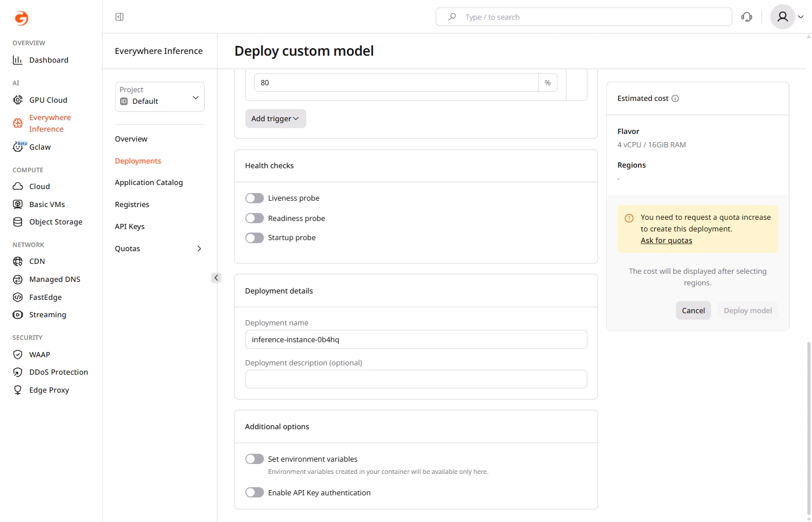Toggle Liveness probe switch
This screenshot has height=522, width=812.
pyautogui.click(x=255, y=198)
